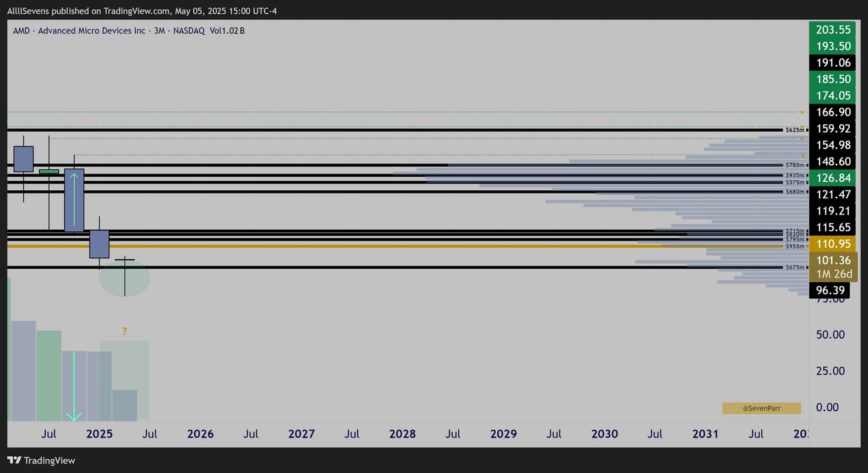The height and width of the screenshot is (473, 868).
Task: Click the $780m level annotation
Action: pyautogui.click(x=794, y=165)
